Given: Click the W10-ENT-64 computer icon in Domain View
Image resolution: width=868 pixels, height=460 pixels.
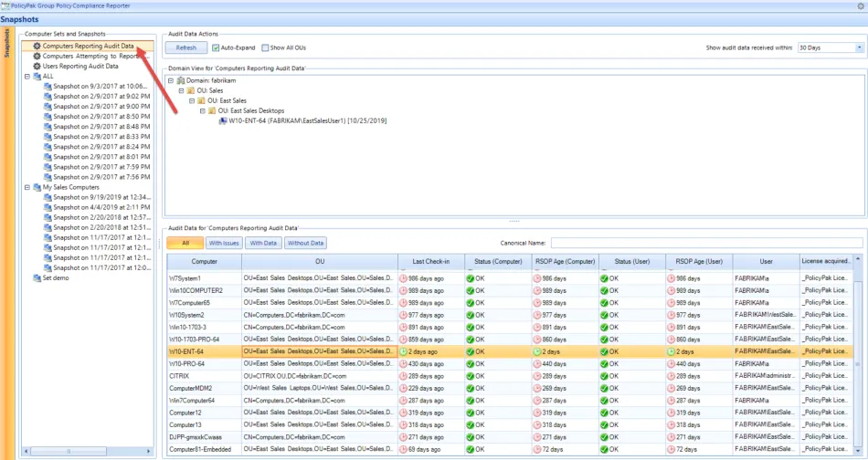Looking at the screenshot, I should click(223, 121).
